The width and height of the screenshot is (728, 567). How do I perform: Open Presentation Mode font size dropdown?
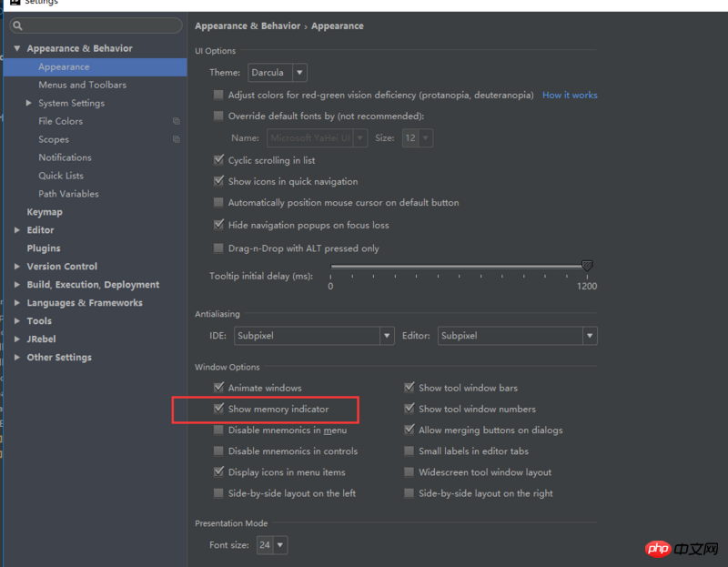point(272,545)
